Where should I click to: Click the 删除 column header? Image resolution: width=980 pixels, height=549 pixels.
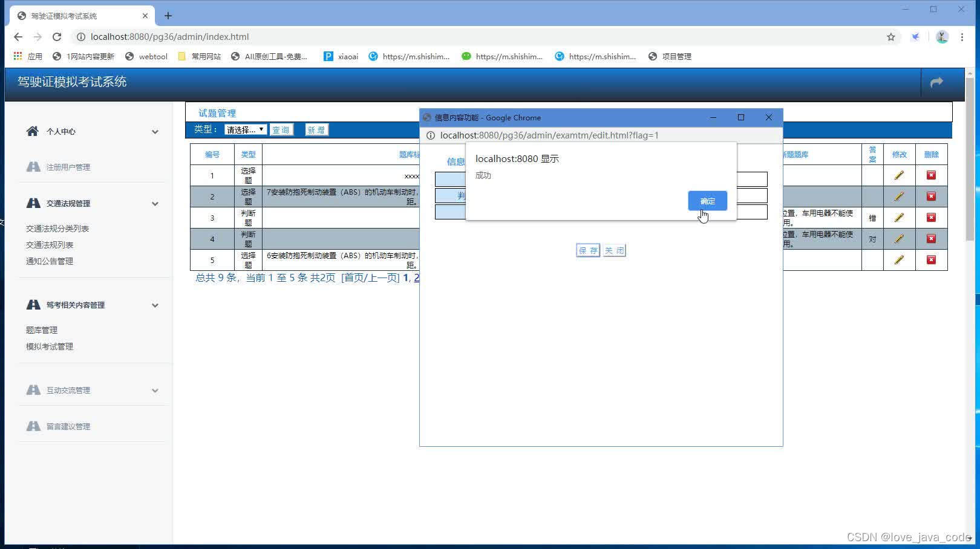[x=931, y=154]
